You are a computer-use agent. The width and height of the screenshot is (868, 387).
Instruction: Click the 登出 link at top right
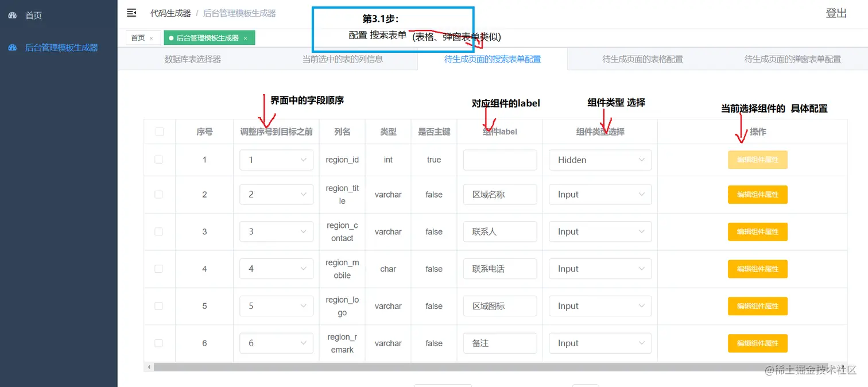click(x=836, y=13)
